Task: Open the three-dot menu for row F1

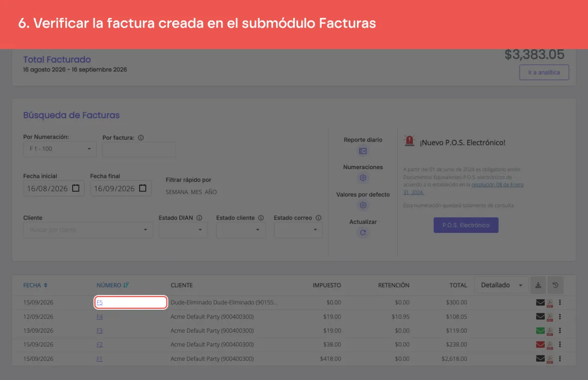Action: click(x=560, y=359)
